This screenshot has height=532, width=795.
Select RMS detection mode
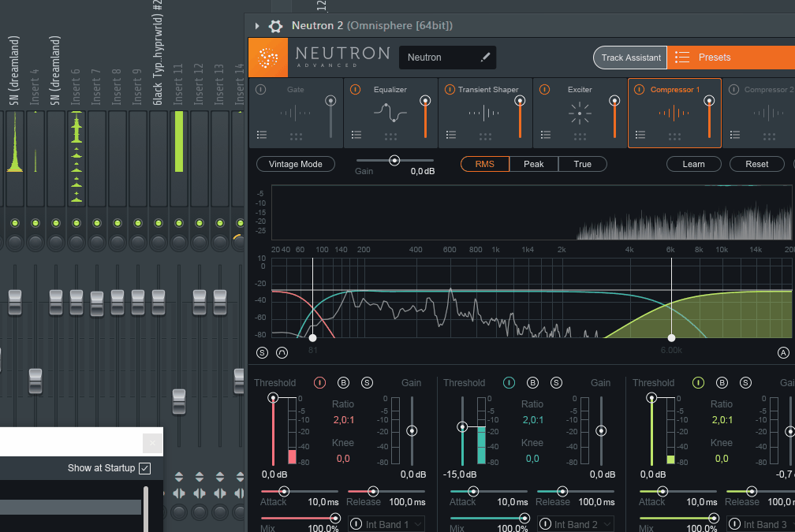(485, 164)
